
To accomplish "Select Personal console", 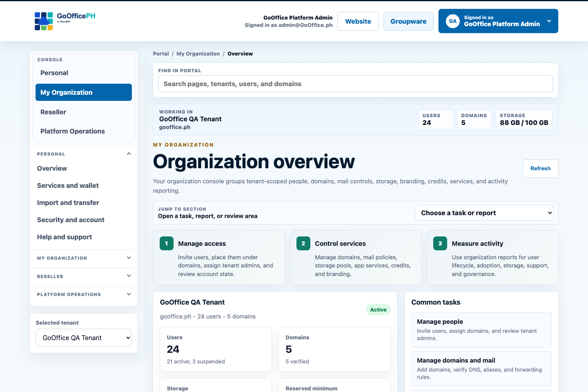I will click(84, 73).
